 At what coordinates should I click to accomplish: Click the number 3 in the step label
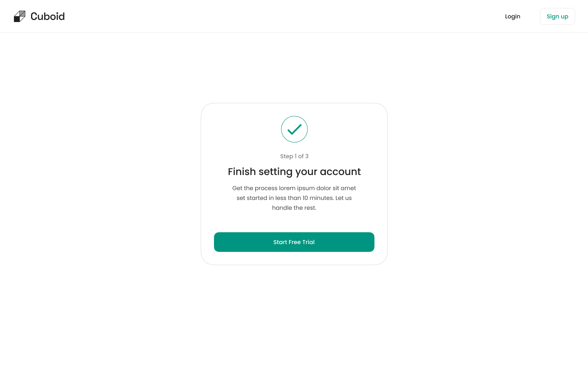[x=307, y=156]
